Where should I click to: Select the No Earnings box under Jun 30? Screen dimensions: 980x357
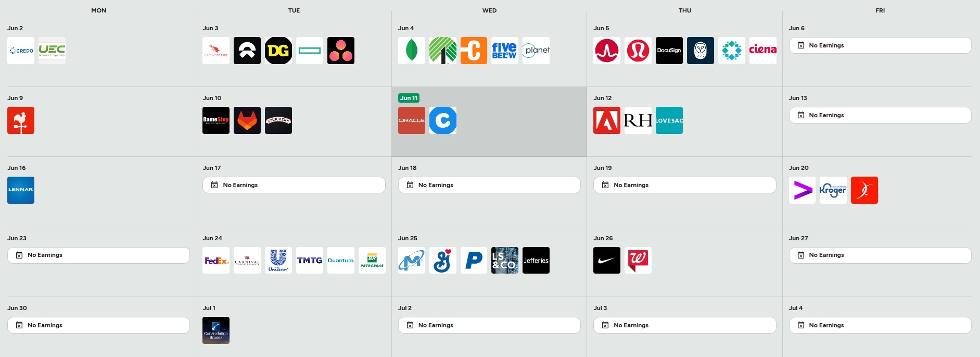click(x=98, y=325)
